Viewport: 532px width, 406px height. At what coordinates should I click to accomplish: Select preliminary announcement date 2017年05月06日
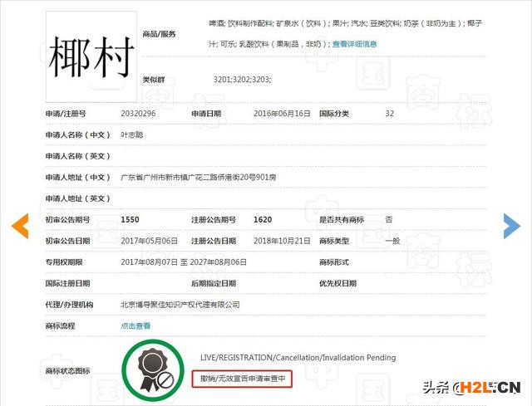pyautogui.click(x=150, y=241)
